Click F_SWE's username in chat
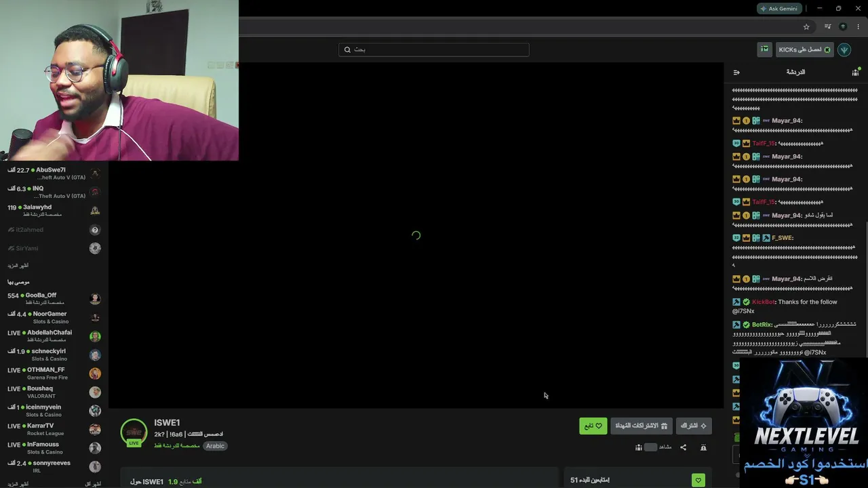The image size is (868, 488). point(783,238)
